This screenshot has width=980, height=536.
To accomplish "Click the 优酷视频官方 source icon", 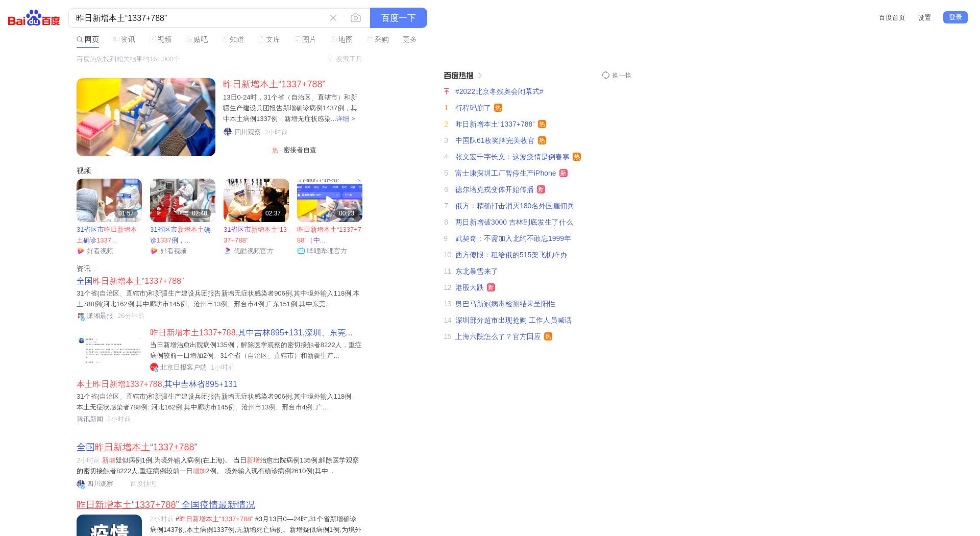I will pos(228,251).
